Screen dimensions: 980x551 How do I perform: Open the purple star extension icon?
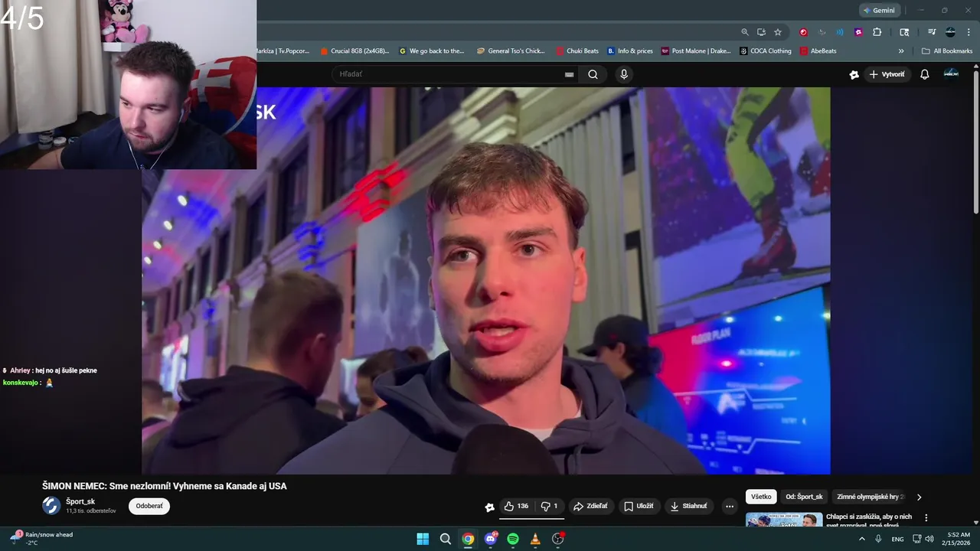pos(858,32)
